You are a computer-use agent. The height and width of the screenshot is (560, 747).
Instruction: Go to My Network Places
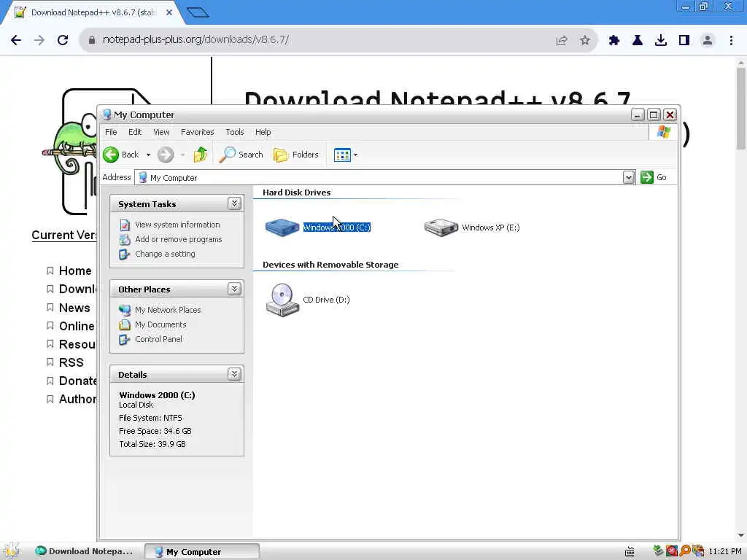point(168,310)
